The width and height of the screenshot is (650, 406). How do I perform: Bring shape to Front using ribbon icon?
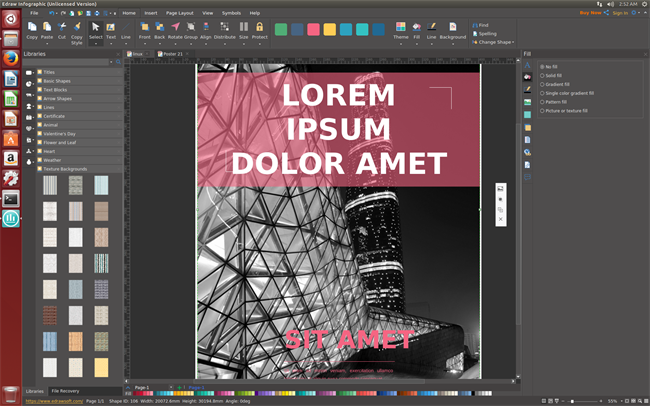tap(144, 28)
